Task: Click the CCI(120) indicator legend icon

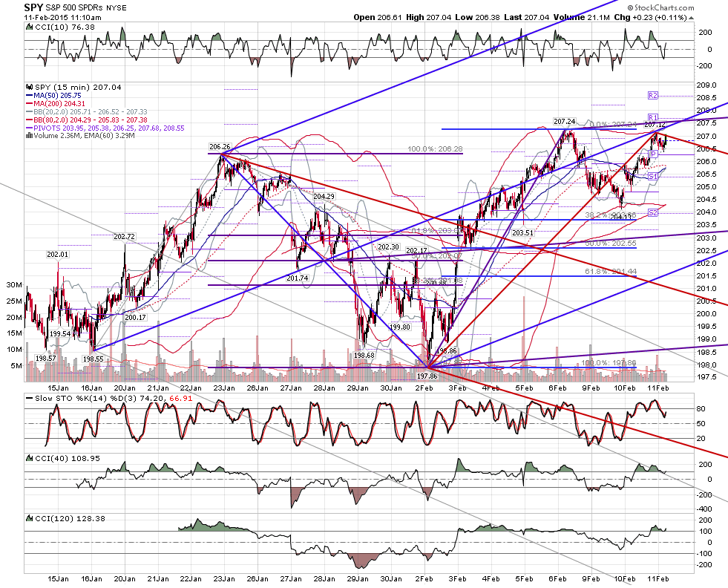Action: 30,518
